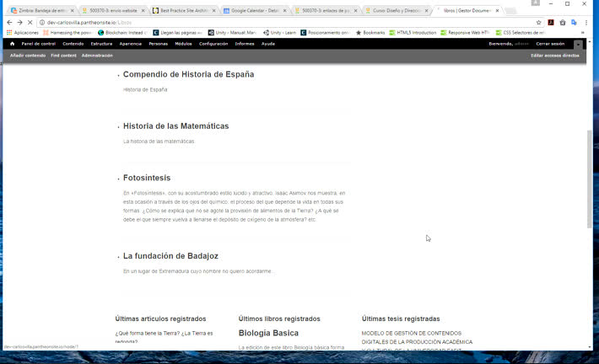Open the Ayuda admin menu

click(x=268, y=44)
